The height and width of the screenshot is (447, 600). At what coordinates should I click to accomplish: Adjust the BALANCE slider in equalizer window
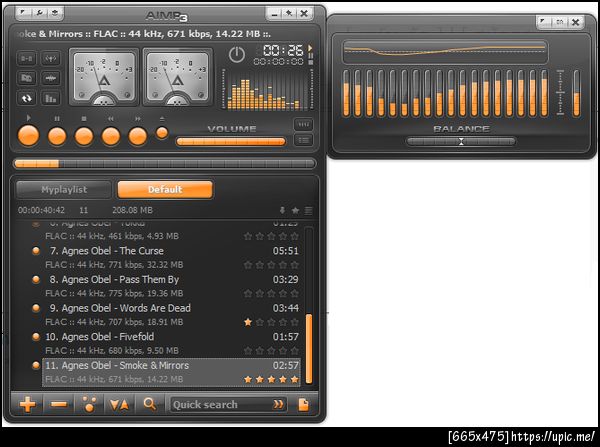461,142
